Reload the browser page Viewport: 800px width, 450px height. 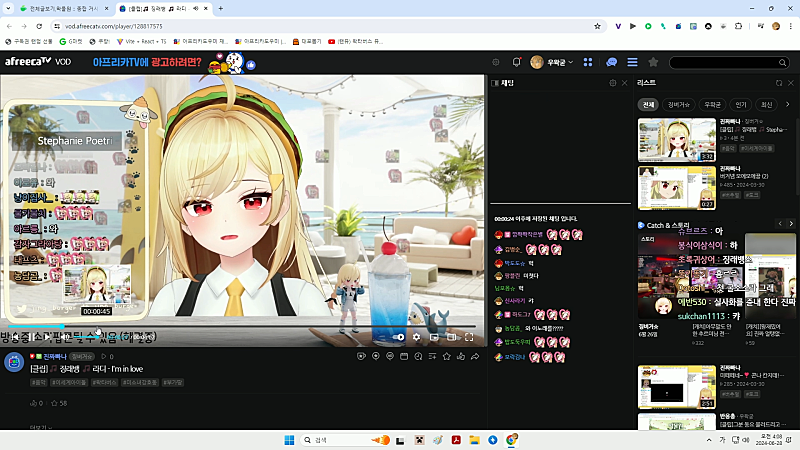pos(39,26)
